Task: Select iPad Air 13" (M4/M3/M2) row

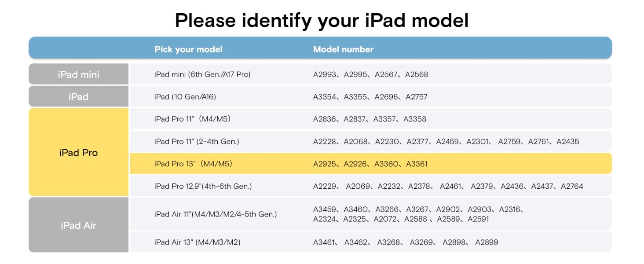Action: [370, 242]
